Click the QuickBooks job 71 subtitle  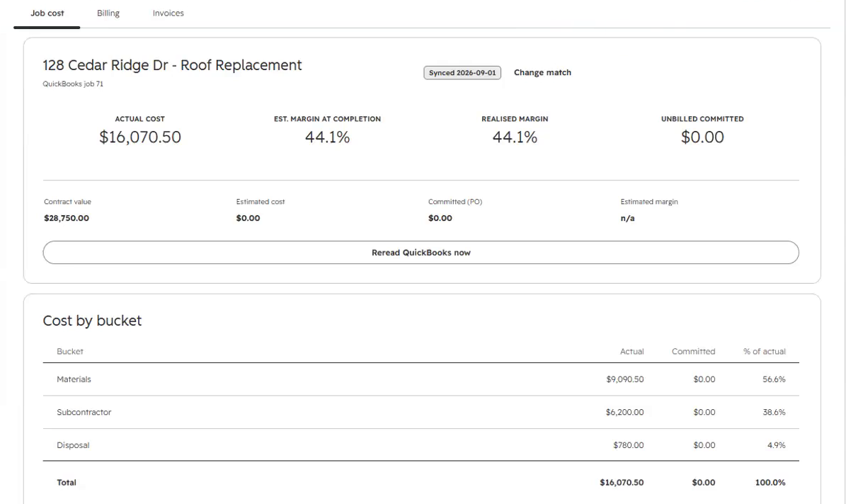click(73, 84)
